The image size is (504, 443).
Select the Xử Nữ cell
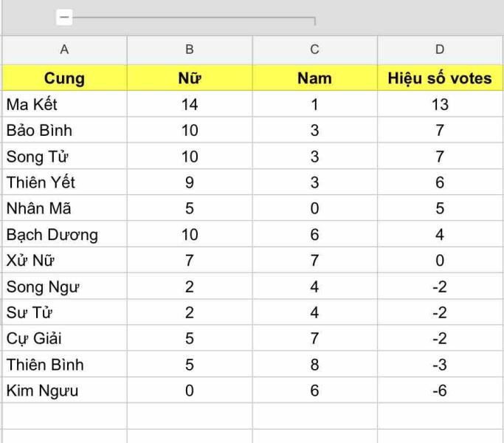point(64,261)
